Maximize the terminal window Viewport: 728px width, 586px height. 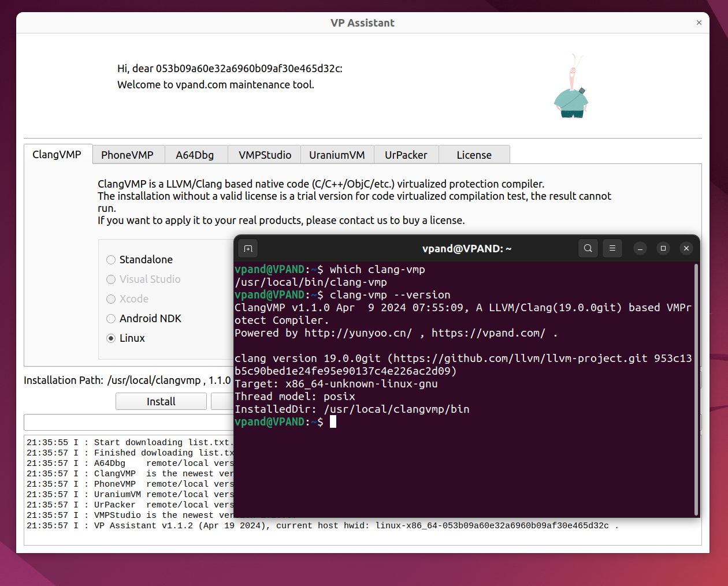(x=663, y=248)
